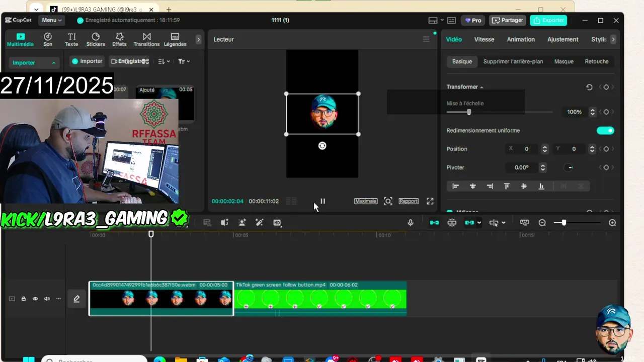Open the Son audio panel
This screenshot has height=362, width=644.
[x=48, y=40]
